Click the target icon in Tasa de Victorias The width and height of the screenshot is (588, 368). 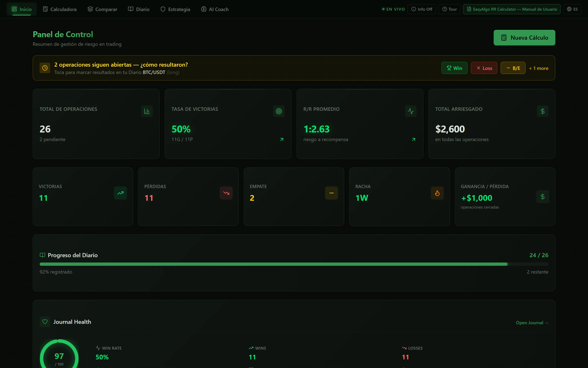[x=279, y=111]
